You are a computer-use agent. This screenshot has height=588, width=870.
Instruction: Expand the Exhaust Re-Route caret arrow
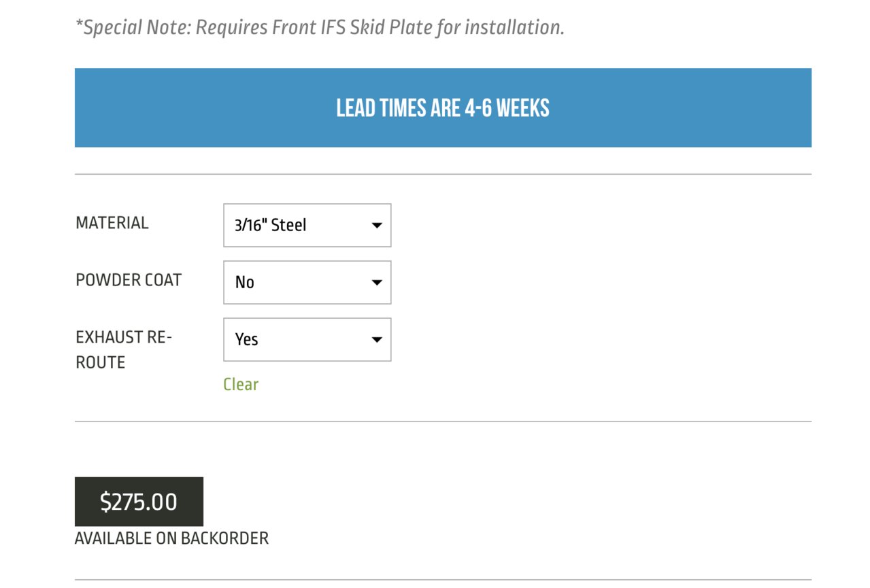click(x=376, y=340)
